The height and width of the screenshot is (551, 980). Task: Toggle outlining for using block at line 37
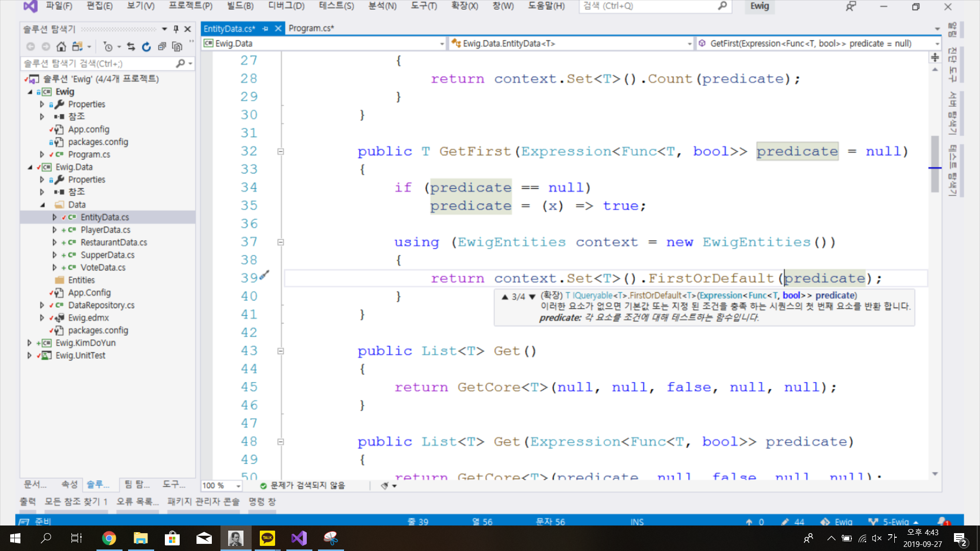(281, 242)
